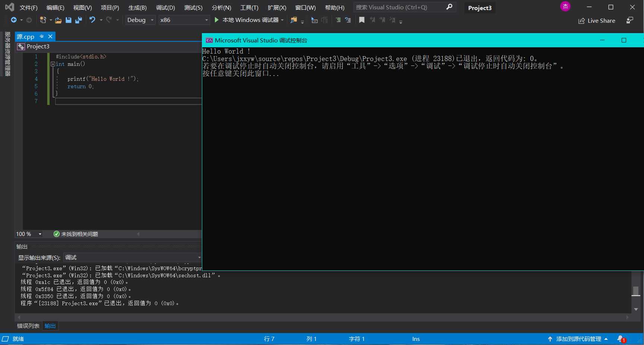The image size is (644, 345).
Task: Close the 源.cpp editor tab
Action: tap(50, 36)
